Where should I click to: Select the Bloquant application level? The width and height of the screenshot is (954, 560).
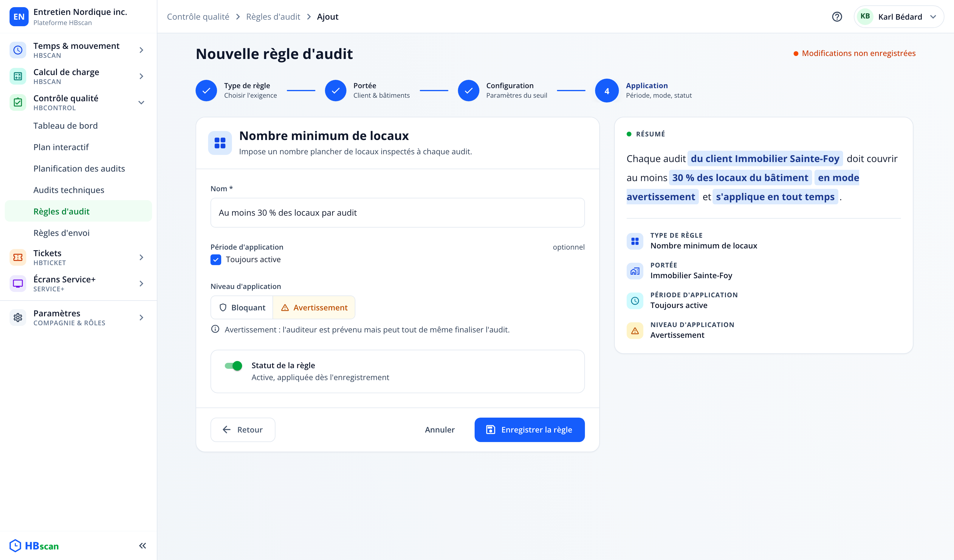pyautogui.click(x=242, y=308)
